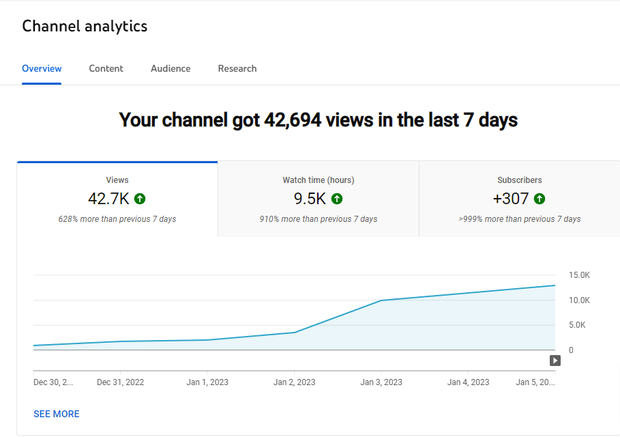
Task: Click the green up arrow beside 42.7K views
Action: click(140, 199)
